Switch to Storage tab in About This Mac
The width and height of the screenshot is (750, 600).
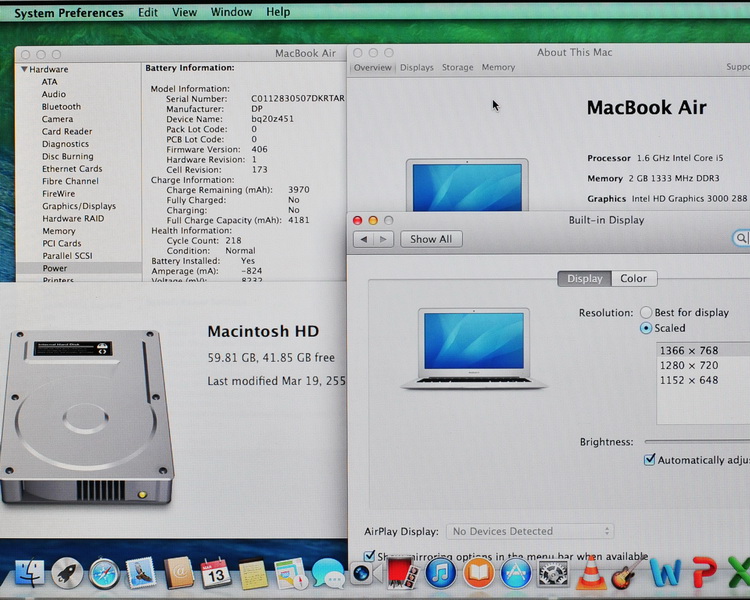tap(457, 67)
